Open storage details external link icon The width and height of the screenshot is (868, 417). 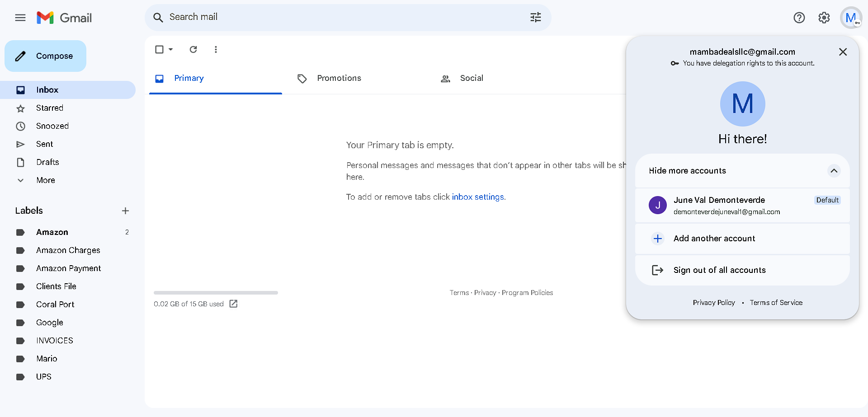[233, 304]
